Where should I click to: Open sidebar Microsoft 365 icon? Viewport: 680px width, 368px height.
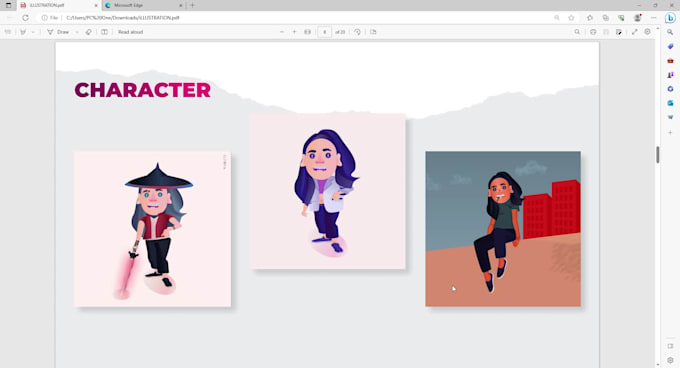point(670,89)
